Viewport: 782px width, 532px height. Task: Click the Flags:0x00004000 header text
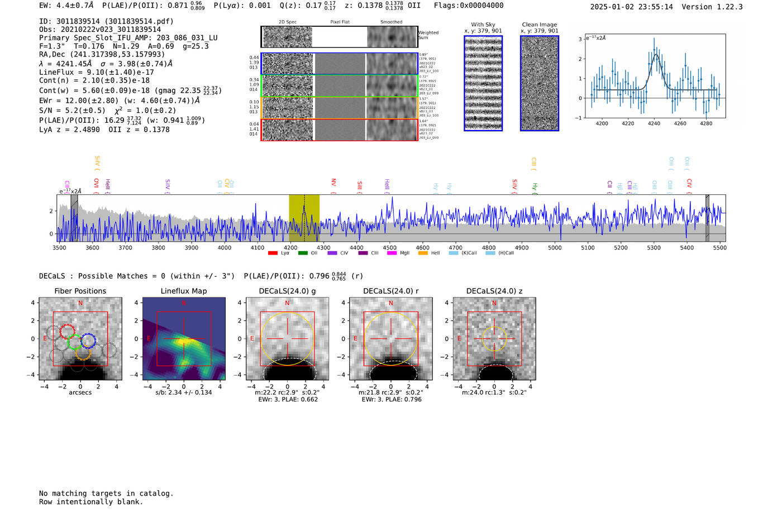click(x=469, y=6)
